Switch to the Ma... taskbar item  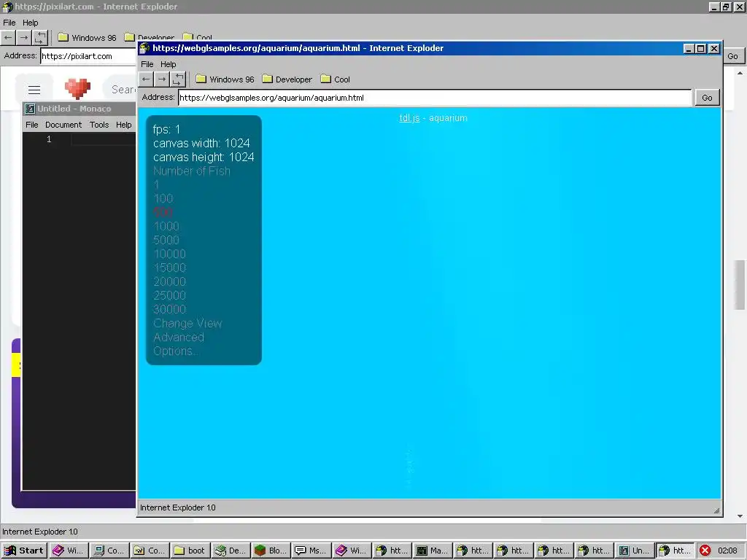click(x=432, y=551)
